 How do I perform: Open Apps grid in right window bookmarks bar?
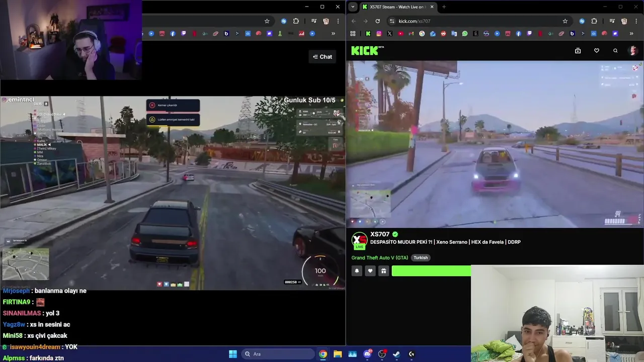click(x=353, y=34)
